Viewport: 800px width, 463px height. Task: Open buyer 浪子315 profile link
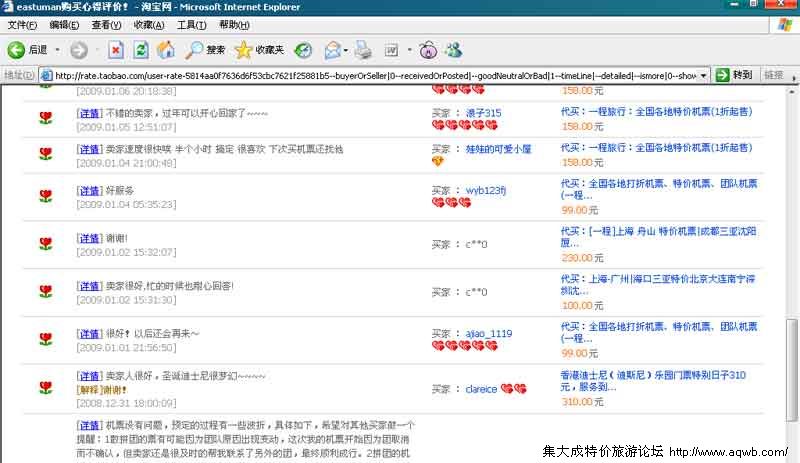point(483,113)
